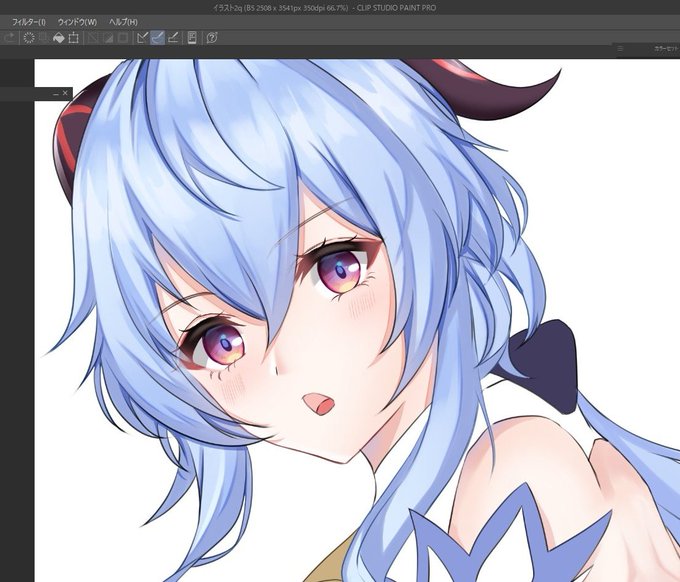Click the smartphone connection icon
The width and height of the screenshot is (680, 582).
192,38
